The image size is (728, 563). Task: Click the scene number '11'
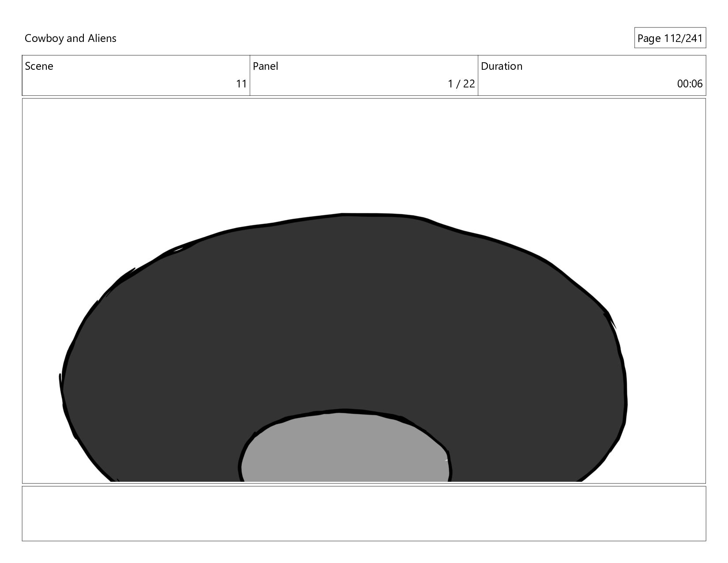241,84
